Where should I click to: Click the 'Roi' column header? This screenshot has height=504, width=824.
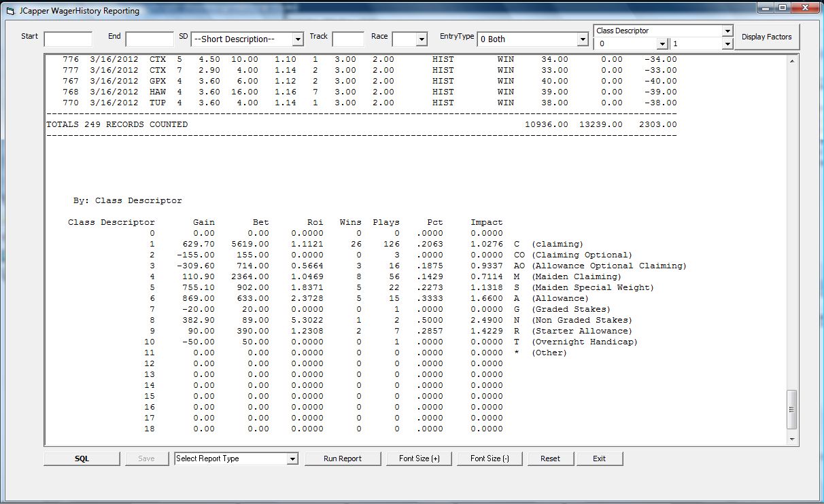(315, 223)
